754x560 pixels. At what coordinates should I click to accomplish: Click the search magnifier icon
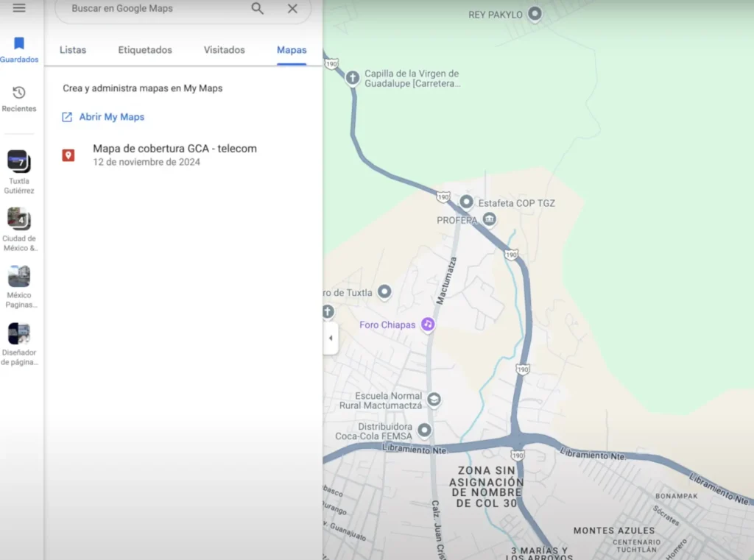257,8
